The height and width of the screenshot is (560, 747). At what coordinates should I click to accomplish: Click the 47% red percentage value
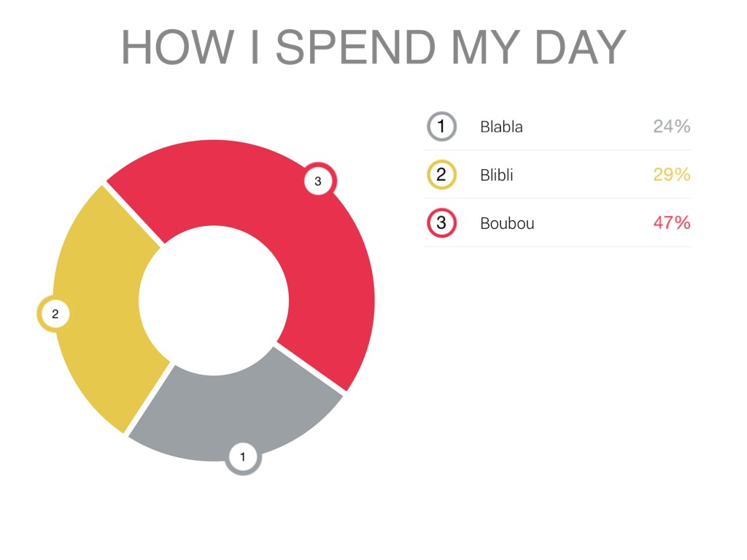(671, 223)
